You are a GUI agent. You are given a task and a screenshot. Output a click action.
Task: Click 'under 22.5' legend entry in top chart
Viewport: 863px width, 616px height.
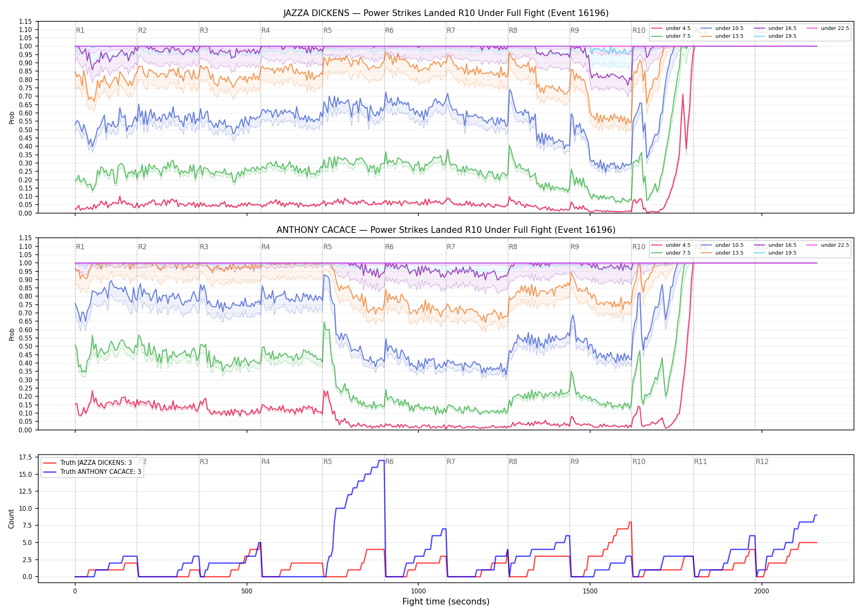(x=828, y=28)
